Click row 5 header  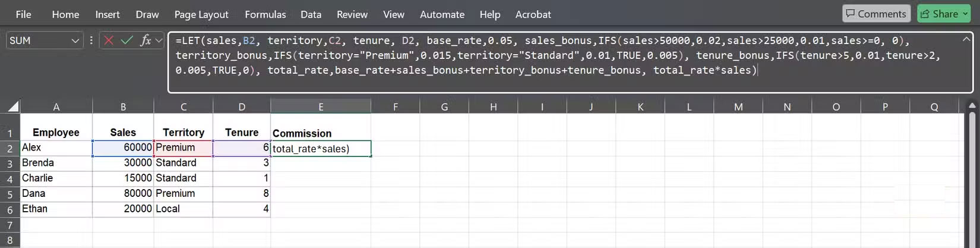click(x=10, y=194)
